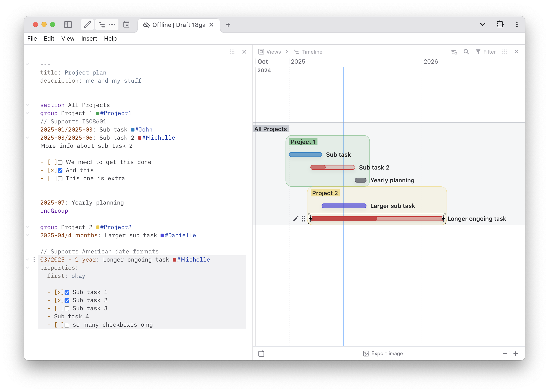Zoom out the timeline with minus
This screenshot has height=392, width=549.
point(505,353)
